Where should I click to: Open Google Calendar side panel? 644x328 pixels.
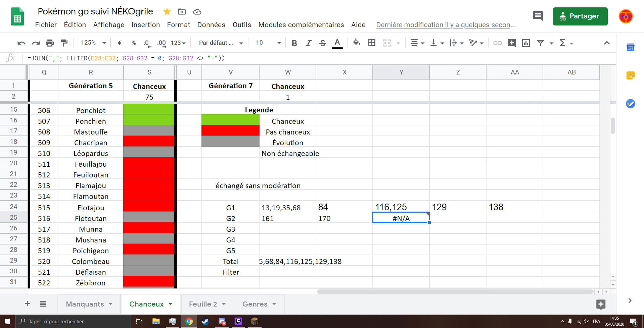pos(630,48)
